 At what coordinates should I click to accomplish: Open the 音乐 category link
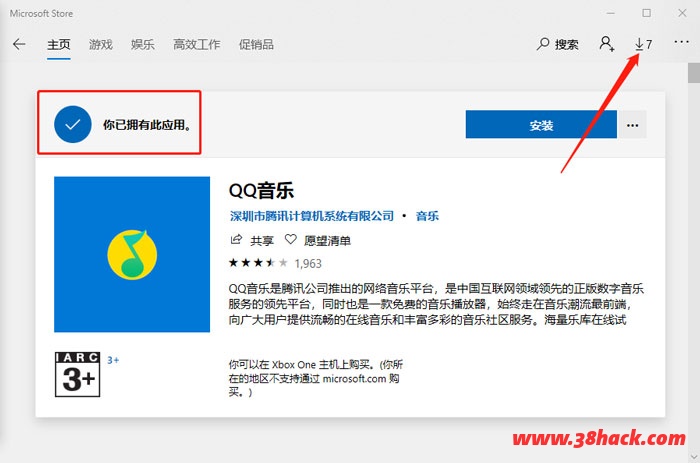[427, 216]
